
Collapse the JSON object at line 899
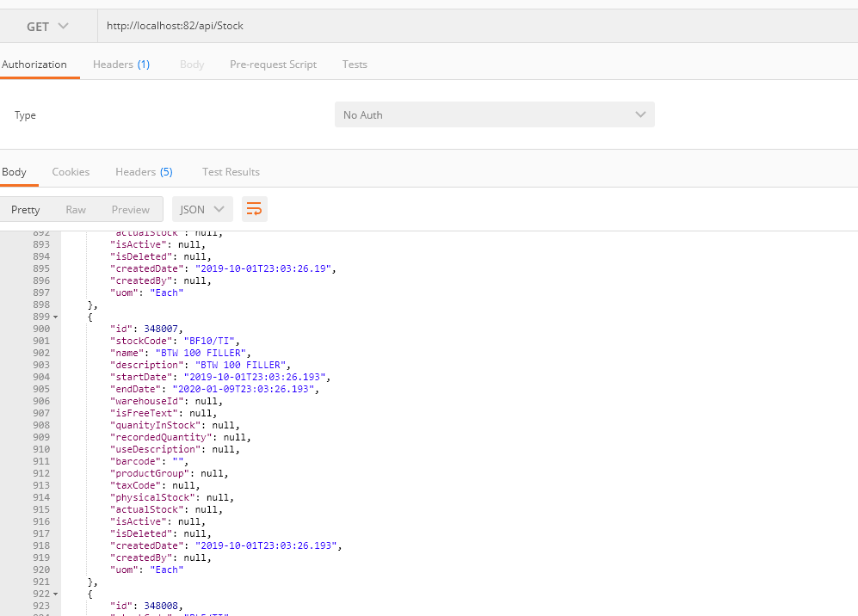click(x=56, y=317)
